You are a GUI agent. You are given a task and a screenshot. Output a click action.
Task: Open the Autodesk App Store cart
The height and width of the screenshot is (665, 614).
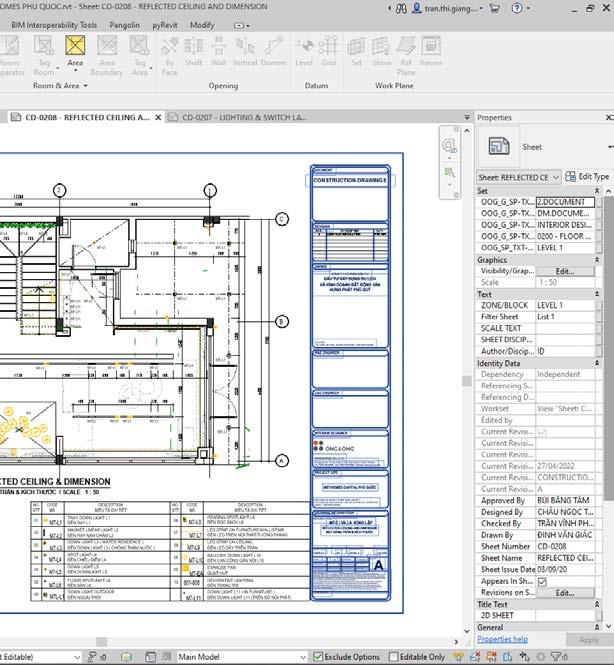tap(494, 8)
